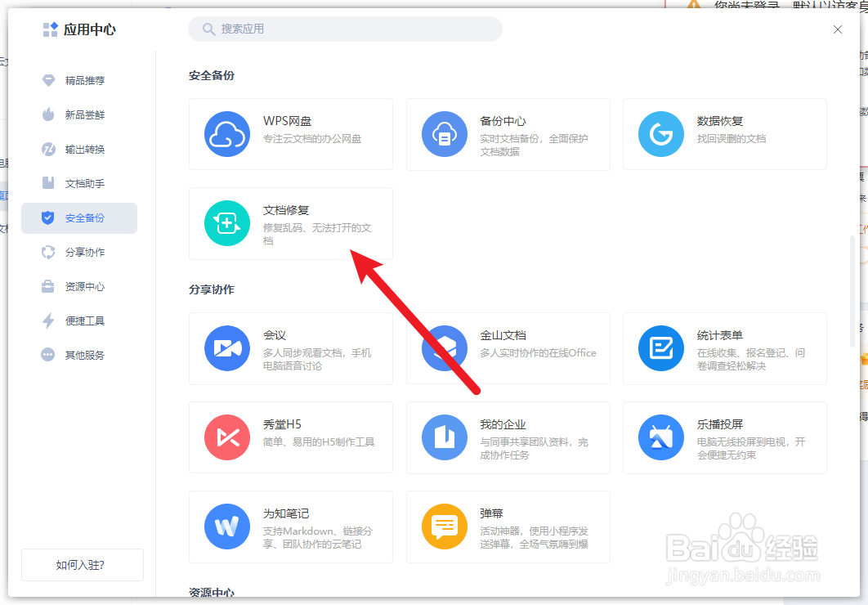Screen dimensions: 868x605
Task: Click the 金山文档 icon
Action: point(445,348)
